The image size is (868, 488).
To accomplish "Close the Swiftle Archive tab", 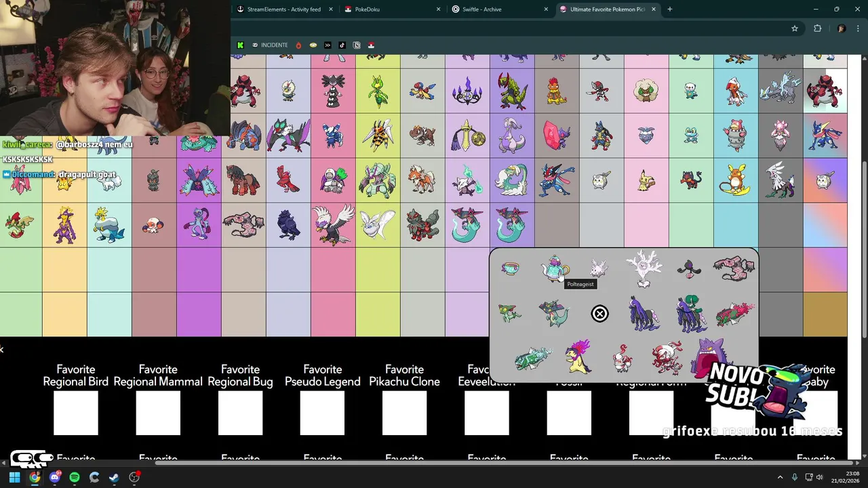I will (546, 9).
